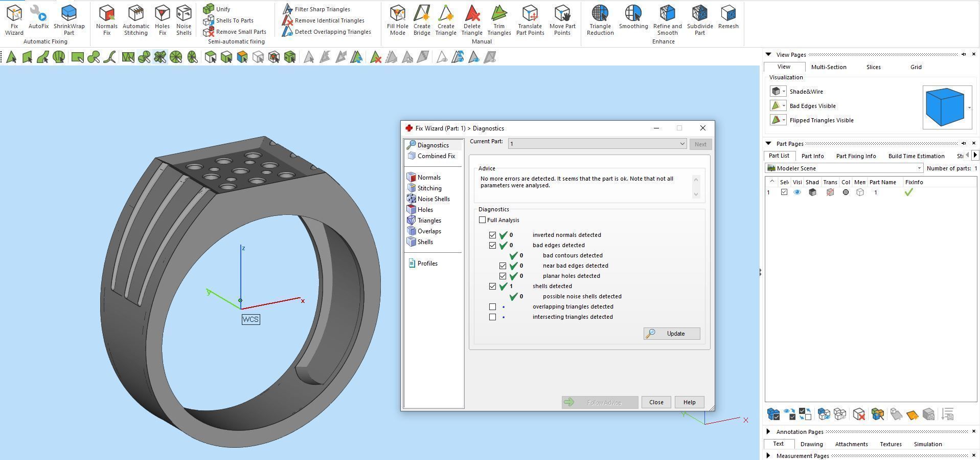The height and width of the screenshot is (460, 980).
Task: Expand the Annotation Pages panel
Action: pyautogui.click(x=768, y=431)
